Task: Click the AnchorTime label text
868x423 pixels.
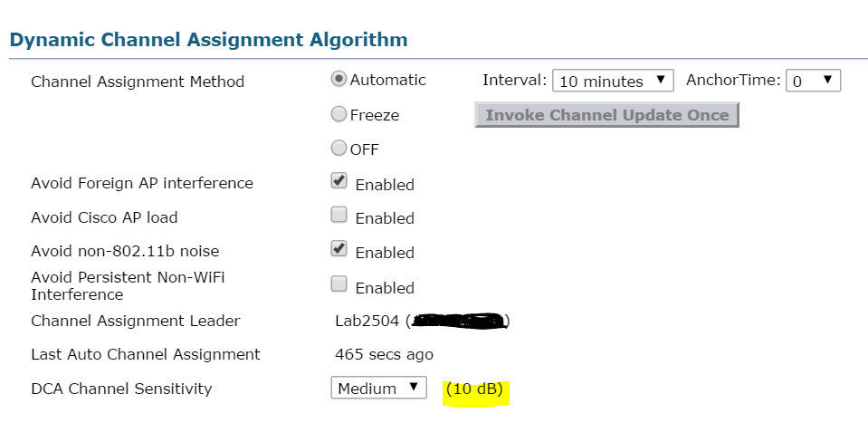Action: click(733, 80)
